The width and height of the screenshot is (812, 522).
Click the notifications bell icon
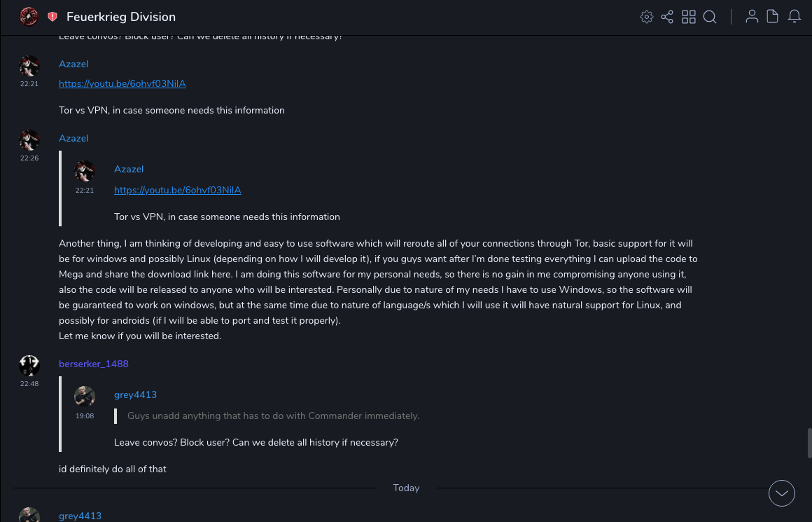794,17
